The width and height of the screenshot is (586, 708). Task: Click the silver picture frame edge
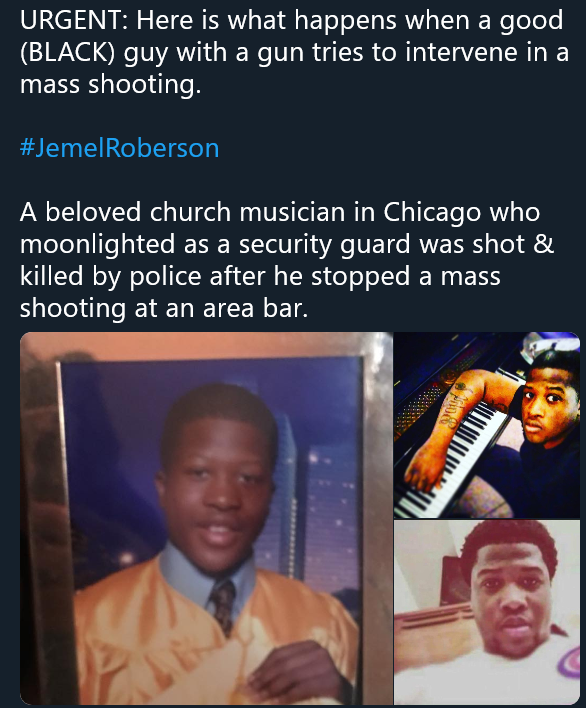tap(377, 518)
